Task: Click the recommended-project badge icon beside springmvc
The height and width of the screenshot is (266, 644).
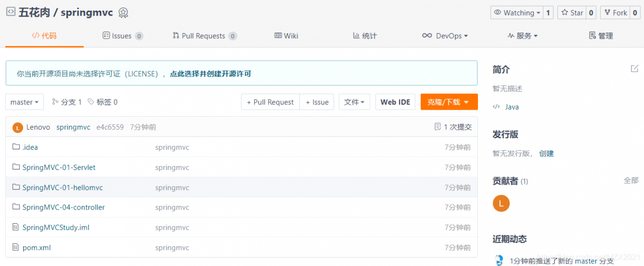Action: (123, 13)
